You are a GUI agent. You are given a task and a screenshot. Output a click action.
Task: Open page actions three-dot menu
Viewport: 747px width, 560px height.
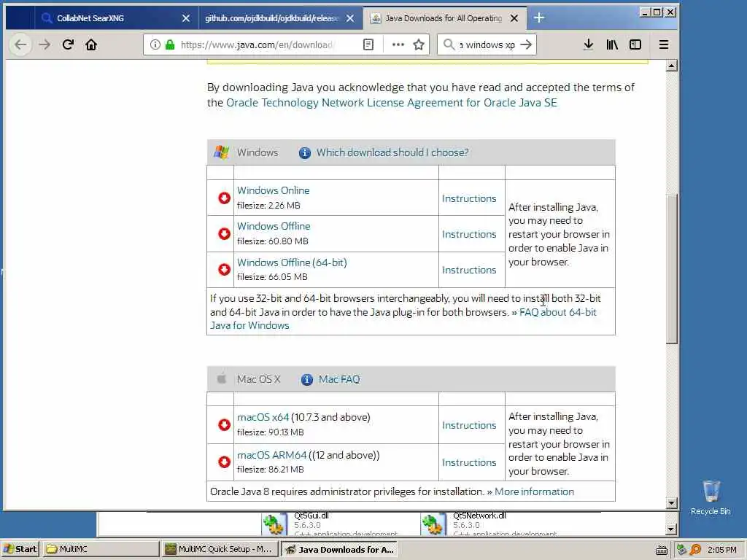pos(398,44)
